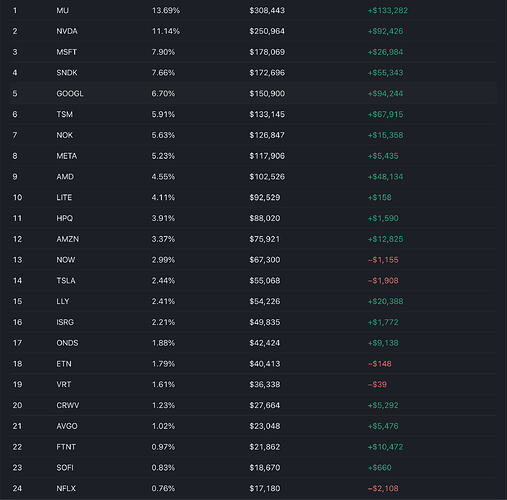The height and width of the screenshot is (500, 507).
Task: Select the MU ticker symbol
Action: [x=62, y=11]
